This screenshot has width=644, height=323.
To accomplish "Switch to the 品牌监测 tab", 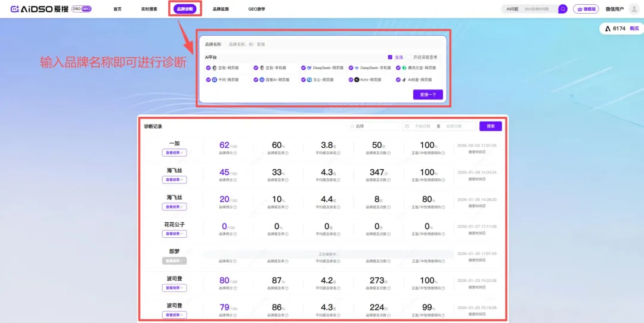I will point(221,9).
